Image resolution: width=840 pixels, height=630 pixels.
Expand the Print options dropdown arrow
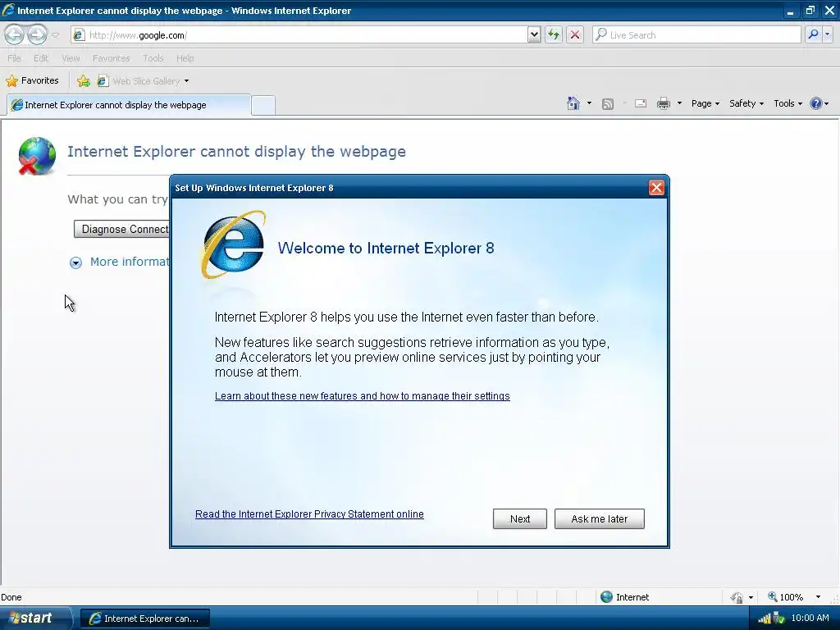tap(679, 103)
